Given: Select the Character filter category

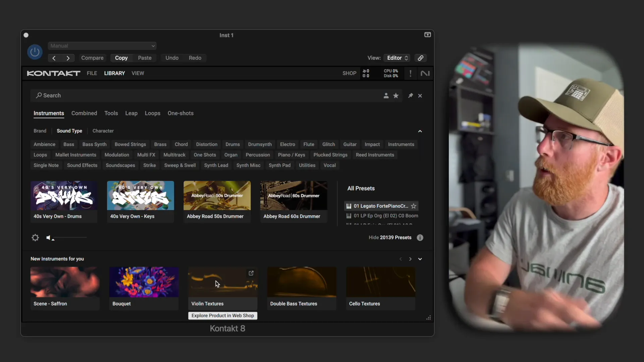Looking at the screenshot, I should [x=103, y=131].
